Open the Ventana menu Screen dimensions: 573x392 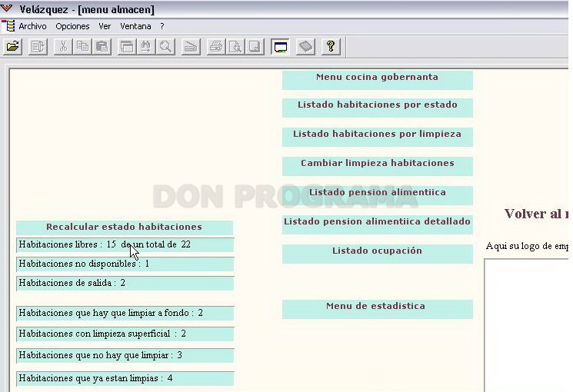pos(135,26)
